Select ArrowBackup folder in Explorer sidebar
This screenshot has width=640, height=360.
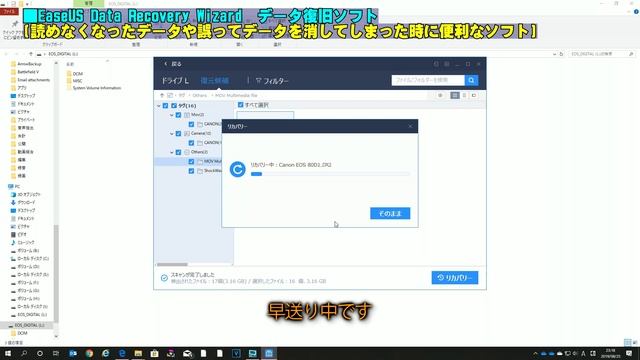(x=26, y=64)
